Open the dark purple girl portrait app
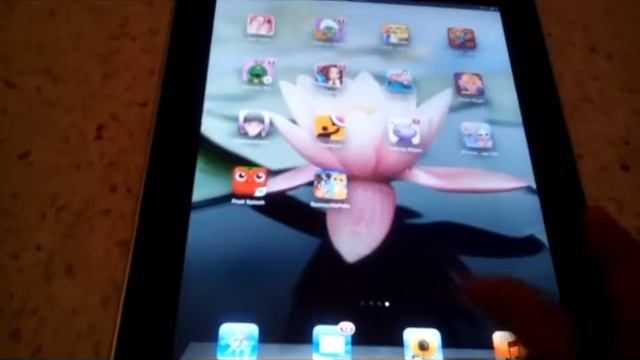The image size is (640, 360). (x=469, y=85)
